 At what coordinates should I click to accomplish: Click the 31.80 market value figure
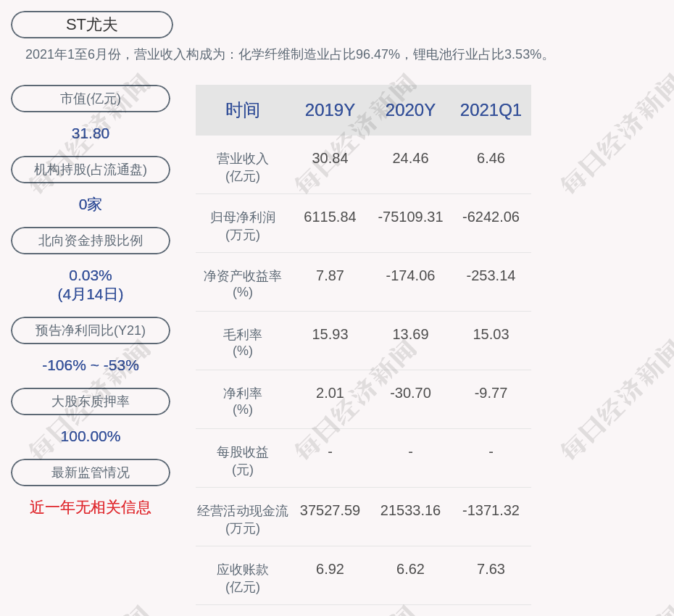click(91, 133)
